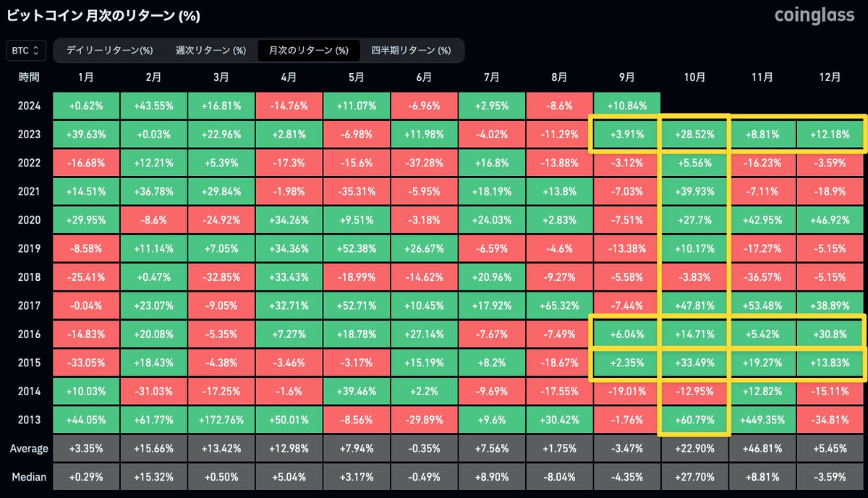868x498 pixels.
Task: Click the +39.63% cell for January 2023
Action: 86,134
